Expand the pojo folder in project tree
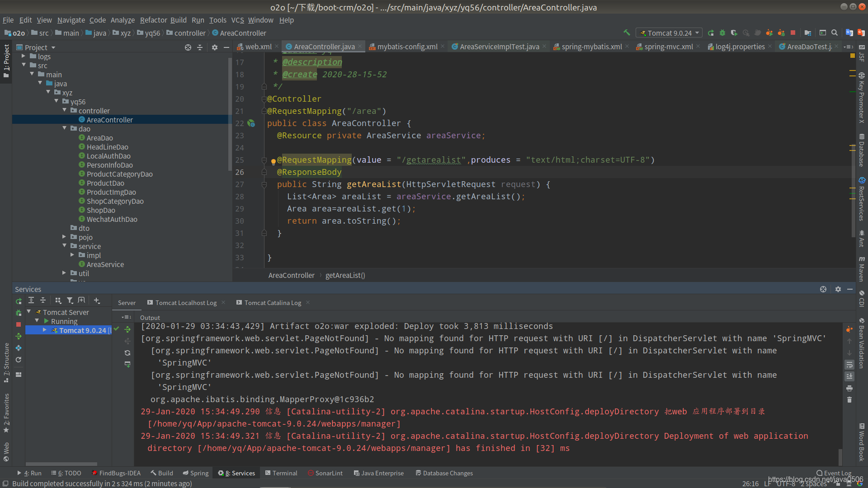This screenshot has width=868, height=488. tap(65, 237)
